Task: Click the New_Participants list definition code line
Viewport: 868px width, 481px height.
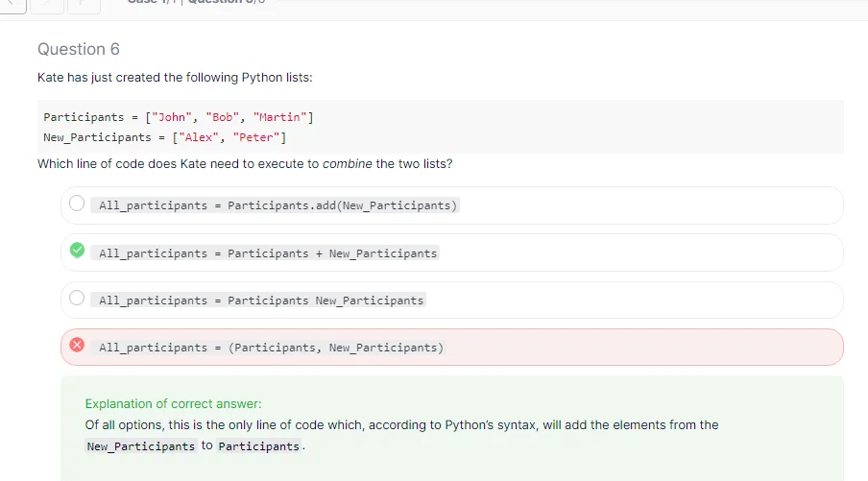Action: tap(165, 136)
